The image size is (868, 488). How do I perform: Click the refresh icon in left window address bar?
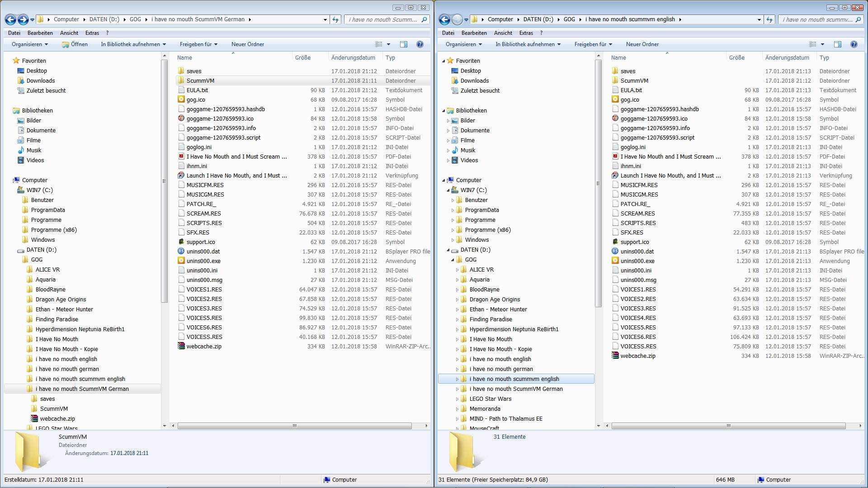click(x=335, y=19)
